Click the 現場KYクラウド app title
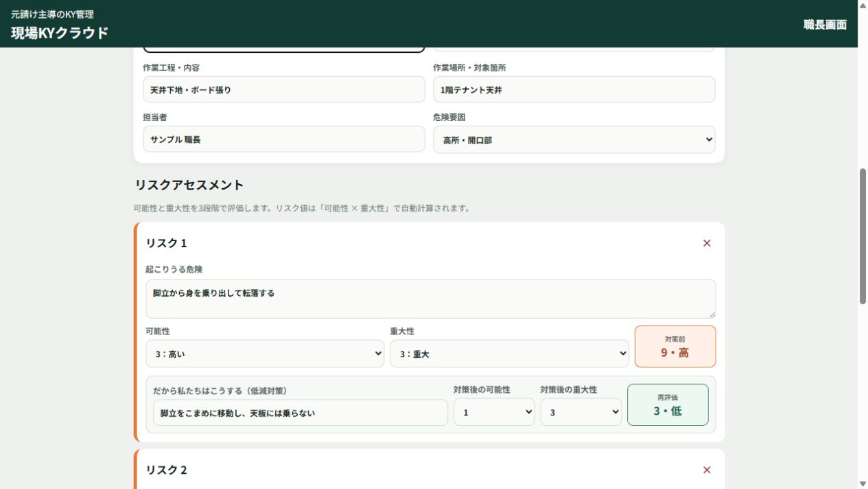Viewport: 868px width, 489px height. (60, 32)
